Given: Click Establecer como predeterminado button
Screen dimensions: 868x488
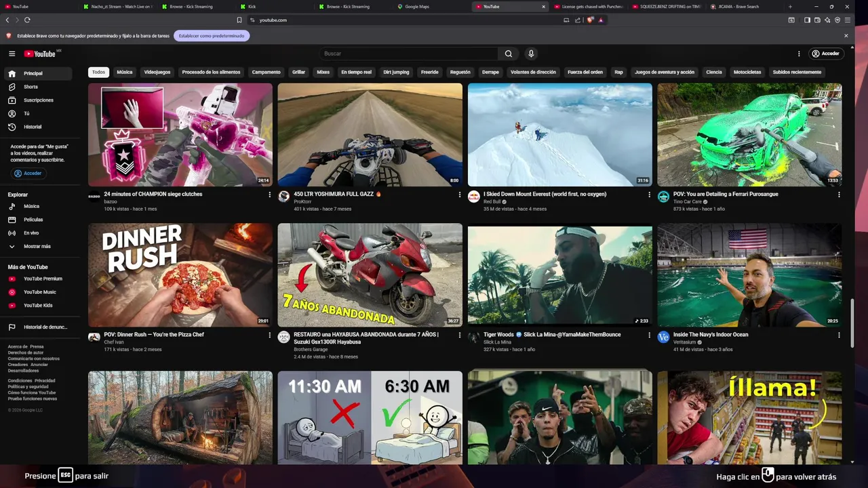Looking at the screenshot, I should [212, 35].
